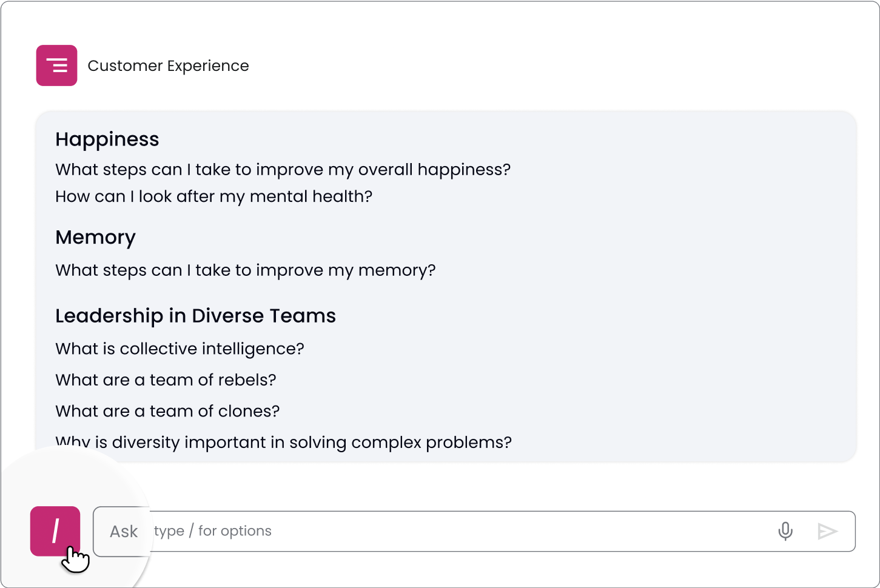Pick the improve my memory question
The width and height of the screenshot is (880, 588).
click(246, 270)
